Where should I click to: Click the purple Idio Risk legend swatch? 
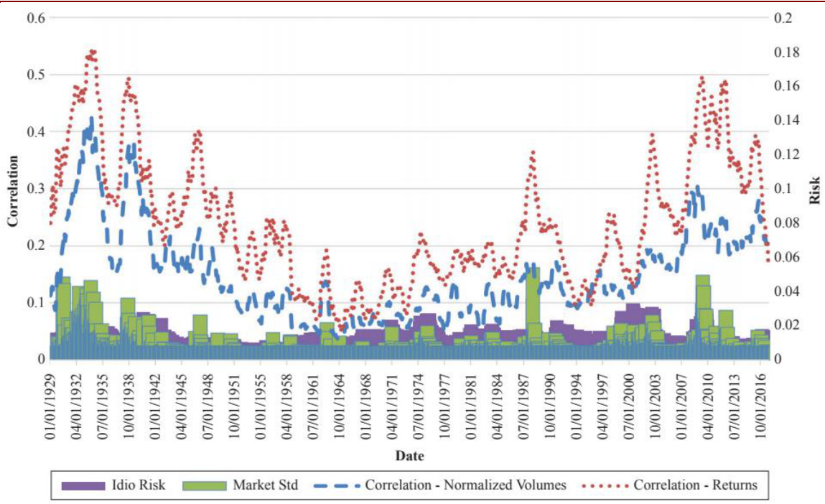(x=83, y=485)
